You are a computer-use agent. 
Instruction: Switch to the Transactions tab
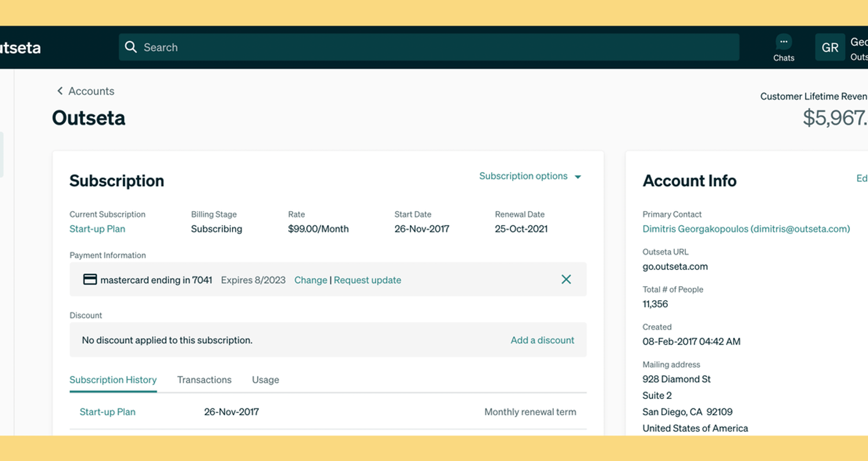pos(204,380)
